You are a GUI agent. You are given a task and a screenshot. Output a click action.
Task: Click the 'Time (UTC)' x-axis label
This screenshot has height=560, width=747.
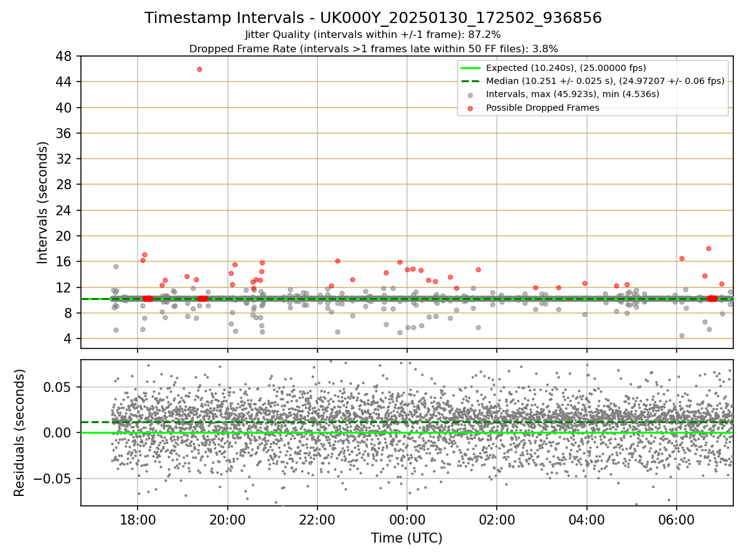point(406,538)
